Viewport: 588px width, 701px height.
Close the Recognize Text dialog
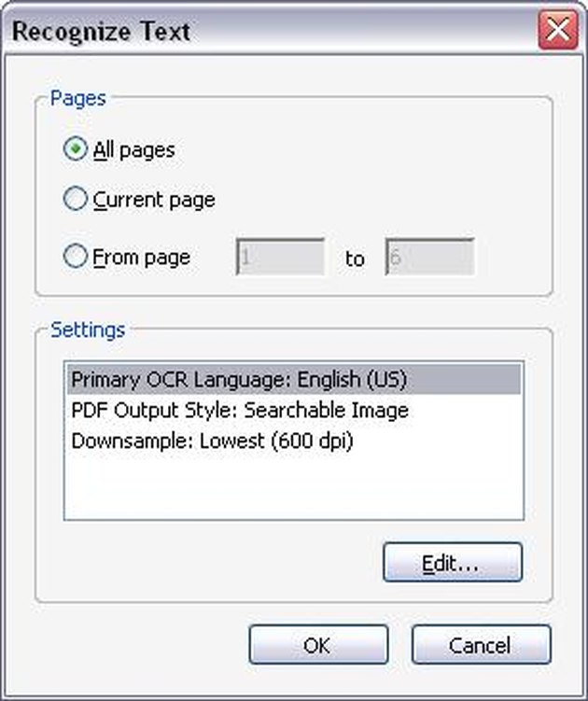tap(558, 31)
